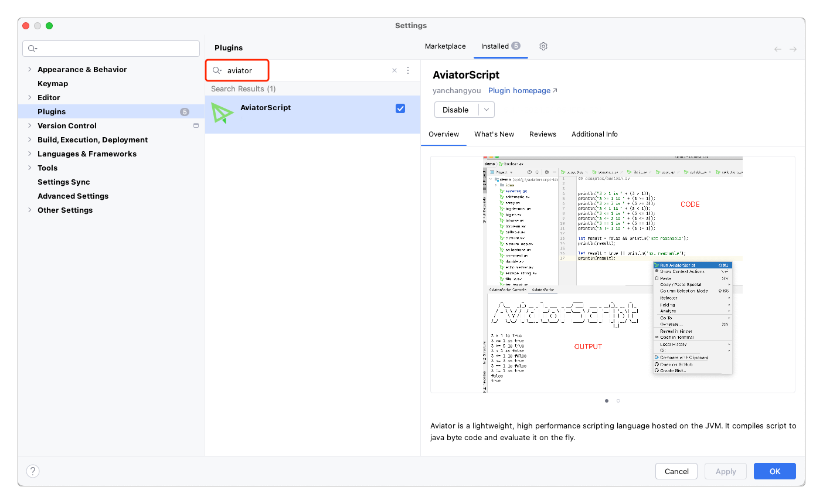823x504 pixels.
Task: Click plugin search magnifier icon
Action: (217, 70)
